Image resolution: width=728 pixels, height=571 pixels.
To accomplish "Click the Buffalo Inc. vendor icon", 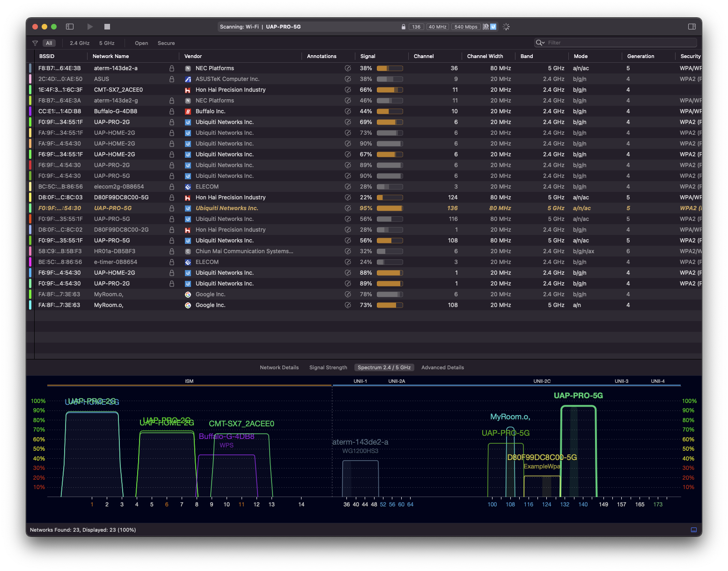I will [188, 111].
